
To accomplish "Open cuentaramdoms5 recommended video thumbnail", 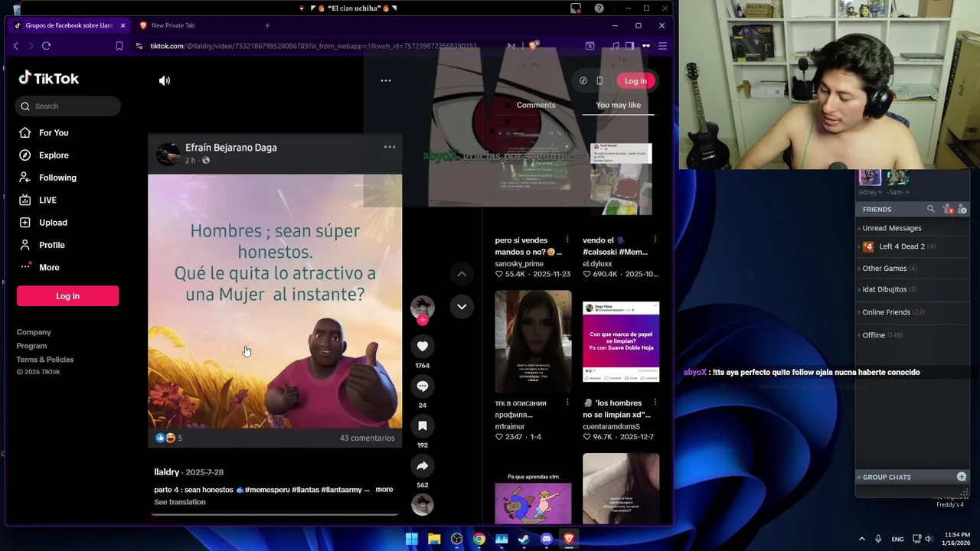I will [621, 341].
